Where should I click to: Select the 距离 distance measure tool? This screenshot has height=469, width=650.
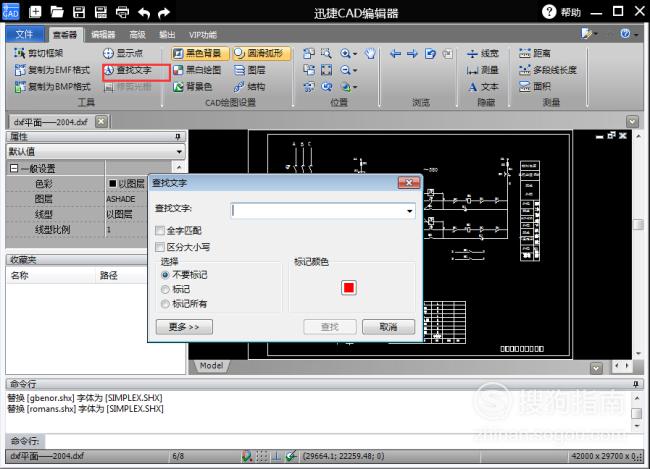pyautogui.click(x=535, y=53)
